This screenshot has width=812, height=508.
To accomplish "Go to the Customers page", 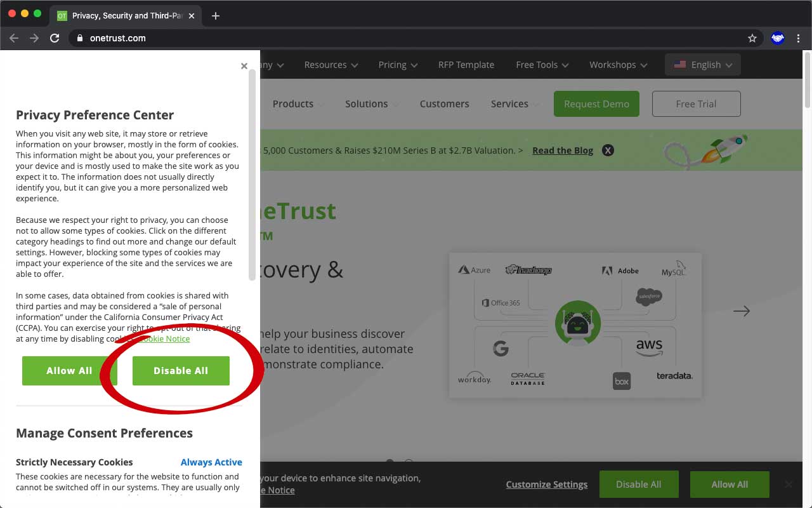I will [x=445, y=104].
